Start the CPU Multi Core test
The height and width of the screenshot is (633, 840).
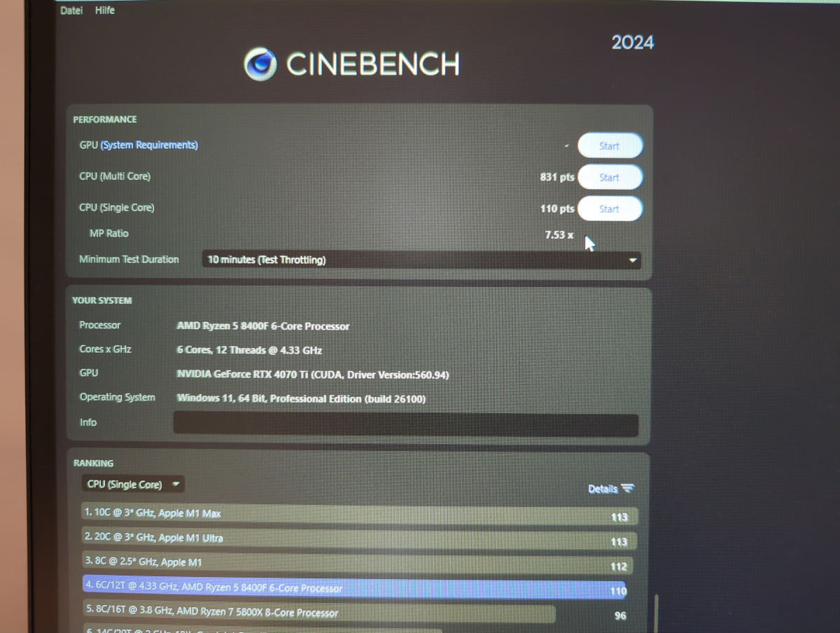pyautogui.click(x=610, y=177)
